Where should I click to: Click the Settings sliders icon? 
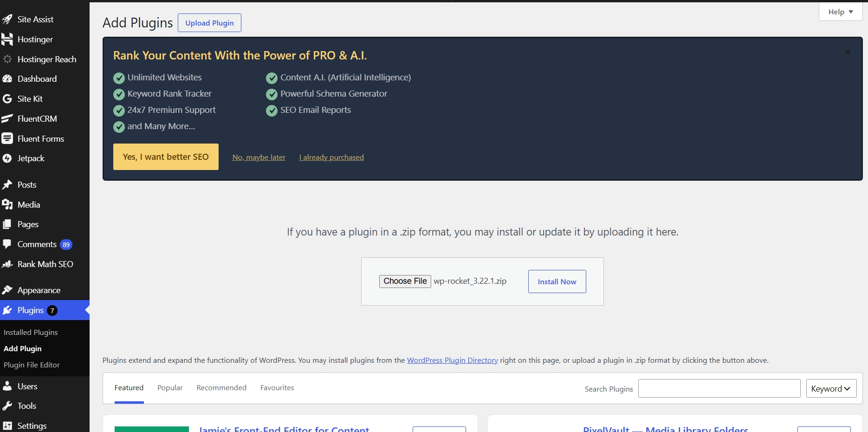(7, 426)
